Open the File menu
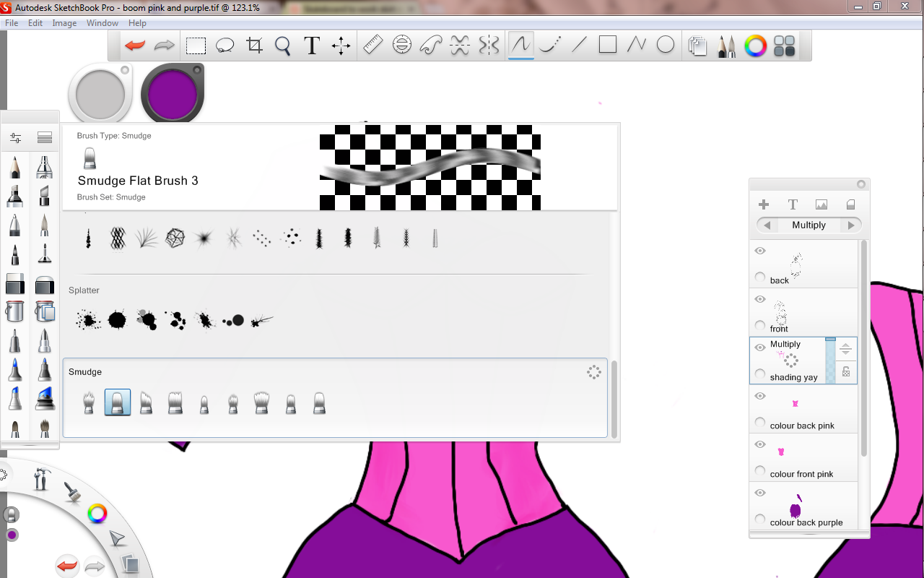The width and height of the screenshot is (924, 578). (x=12, y=23)
